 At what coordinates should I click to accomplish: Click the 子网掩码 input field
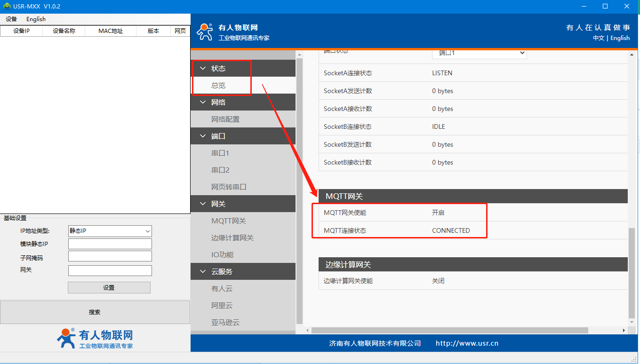pyautogui.click(x=110, y=256)
